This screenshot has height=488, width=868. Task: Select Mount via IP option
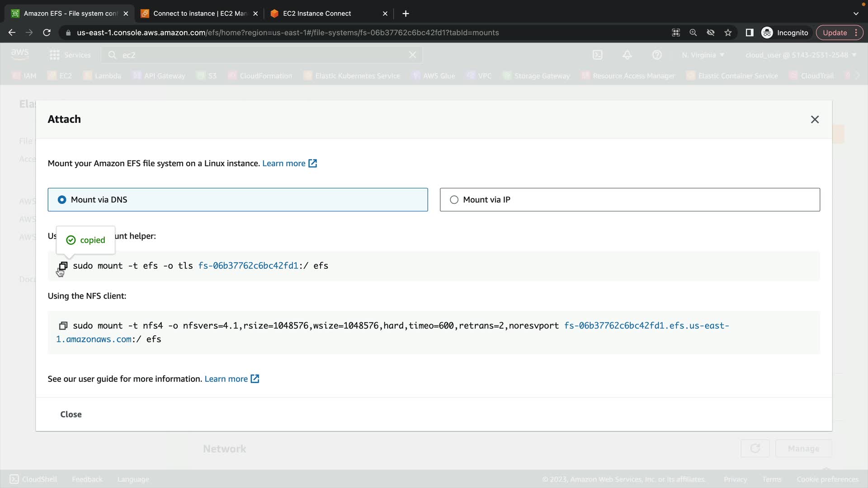454,200
